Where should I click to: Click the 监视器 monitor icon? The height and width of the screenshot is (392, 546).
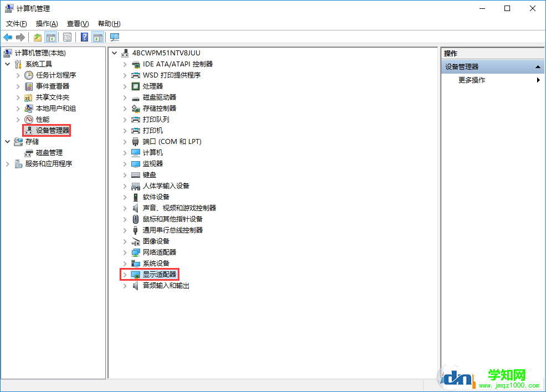(x=136, y=164)
